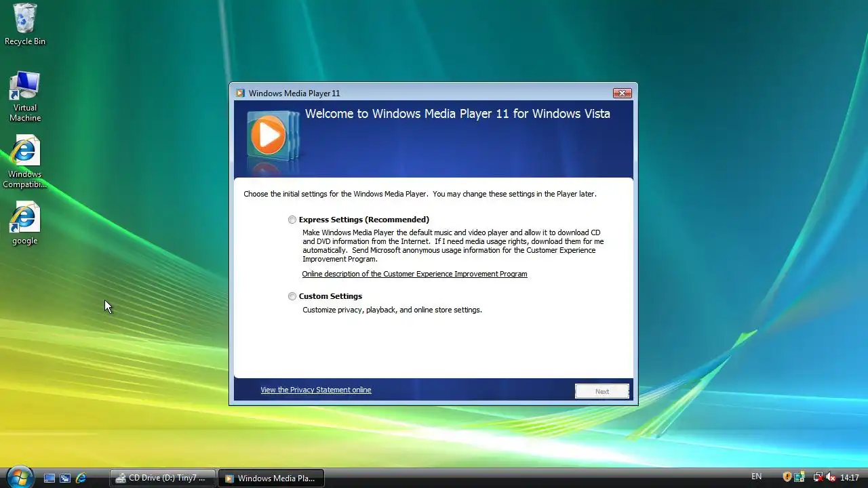Click the EN language indicator
Viewport: 868px width, 488px height.
click(x=757, y=477)
